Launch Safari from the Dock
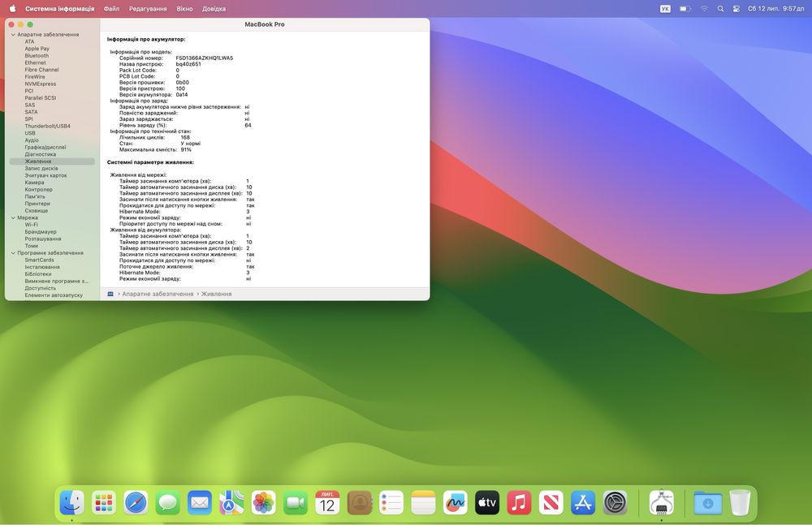 point(136,502)
